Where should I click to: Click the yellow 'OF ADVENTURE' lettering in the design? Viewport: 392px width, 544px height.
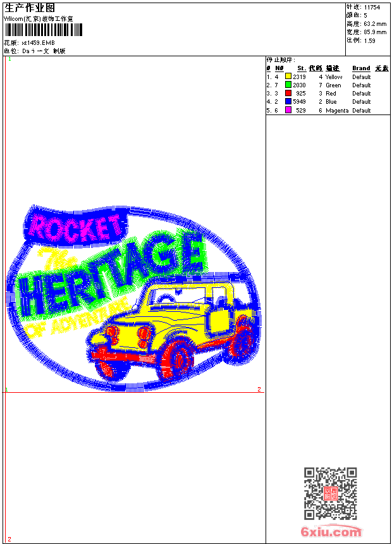pyautogui.click(x=77, y=318)
